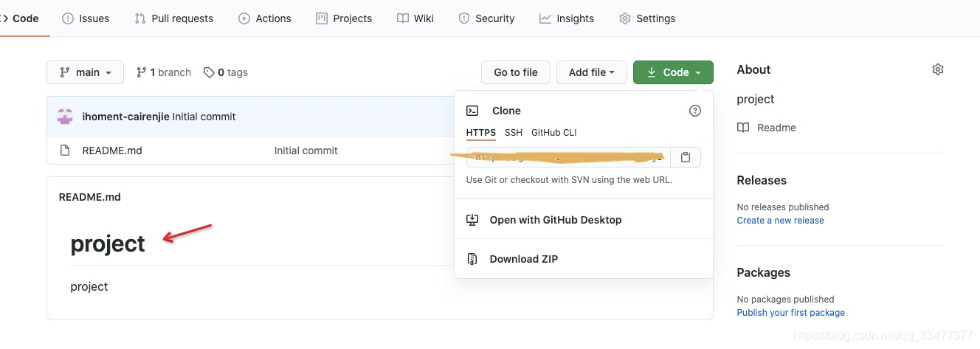Click the Issues tab circle icon
Screen dimensions: 980x349
(68, 18)
